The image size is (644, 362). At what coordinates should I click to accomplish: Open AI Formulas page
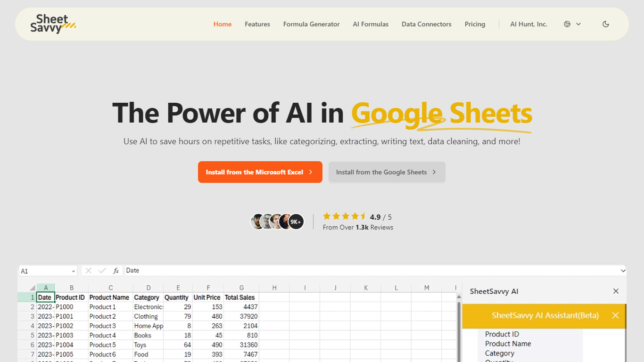click(371, 24)
